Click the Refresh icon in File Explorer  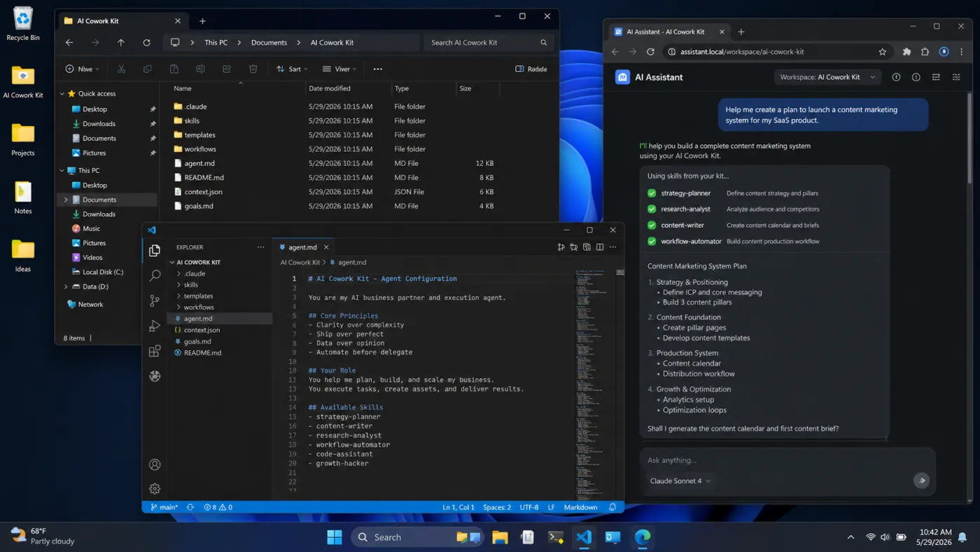coord(146,43)
